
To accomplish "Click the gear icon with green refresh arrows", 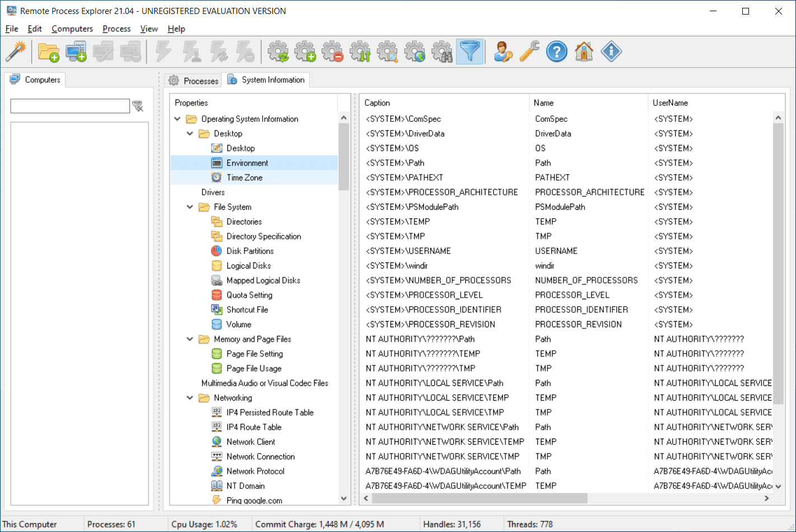I will 278,51.
